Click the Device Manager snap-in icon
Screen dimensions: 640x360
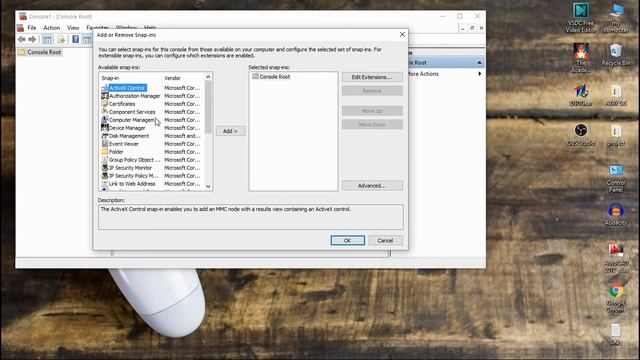click(104, 128)
